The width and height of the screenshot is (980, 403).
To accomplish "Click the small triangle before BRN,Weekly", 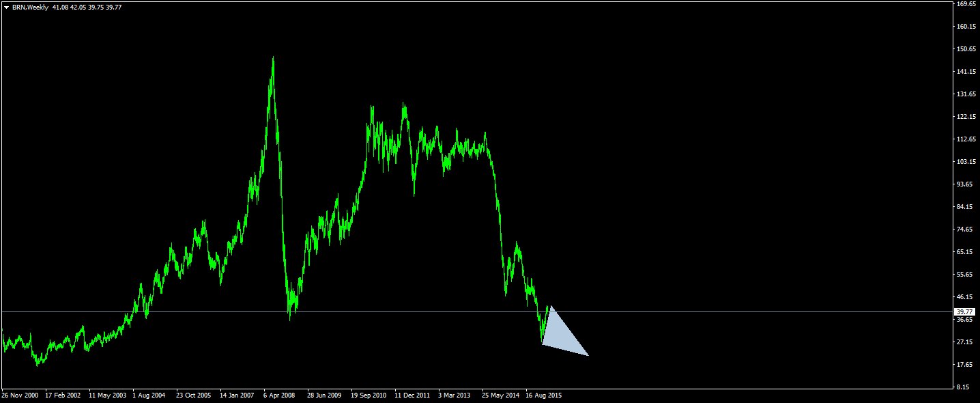I will (6, 8).
